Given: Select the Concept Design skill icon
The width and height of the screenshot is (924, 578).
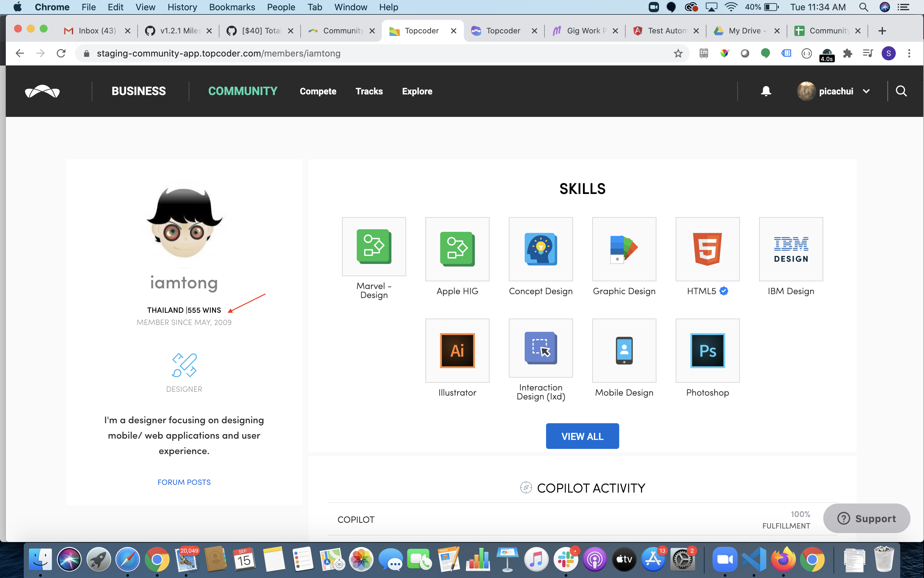Looking at the screenshot, I should click(541, 249).
